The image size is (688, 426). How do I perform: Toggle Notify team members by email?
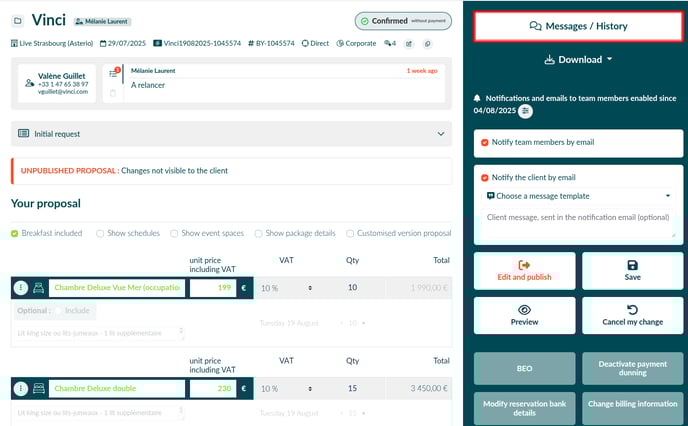485,142
